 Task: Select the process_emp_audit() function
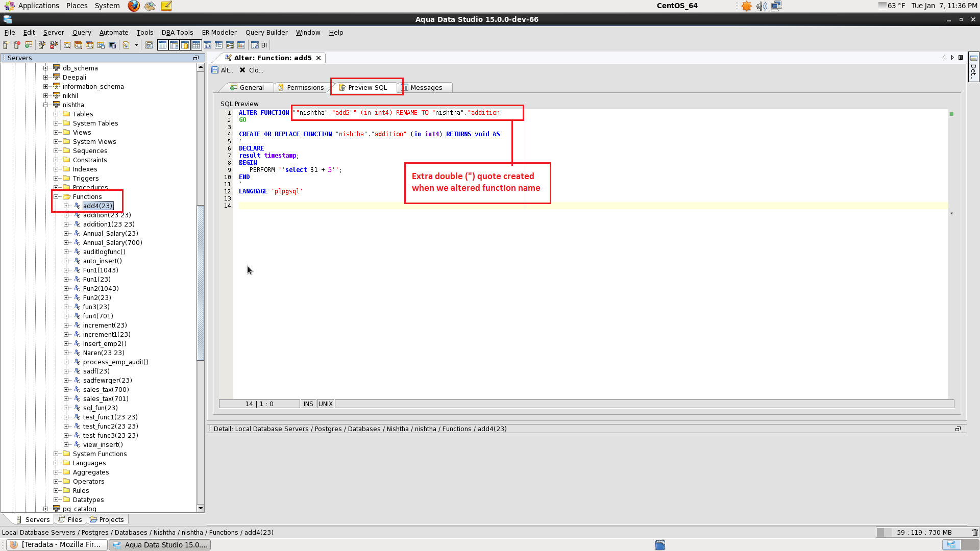point(116,362)
